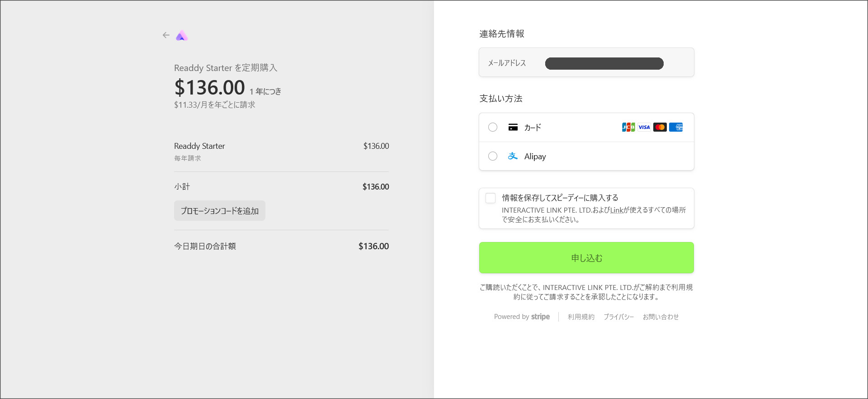
Task: Open the プライバシー footer link
Action: [618, 317]
